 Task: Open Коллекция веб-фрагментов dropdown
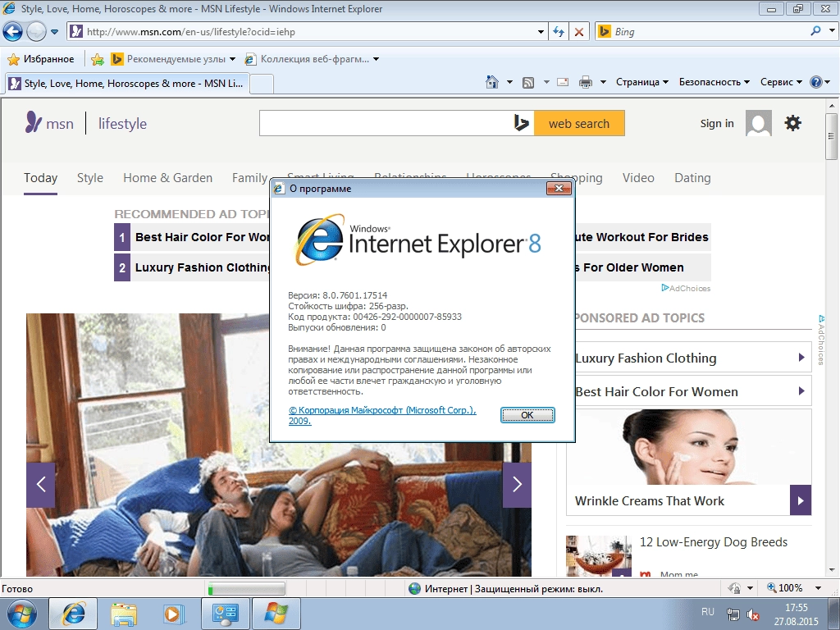tap(312, 59)
